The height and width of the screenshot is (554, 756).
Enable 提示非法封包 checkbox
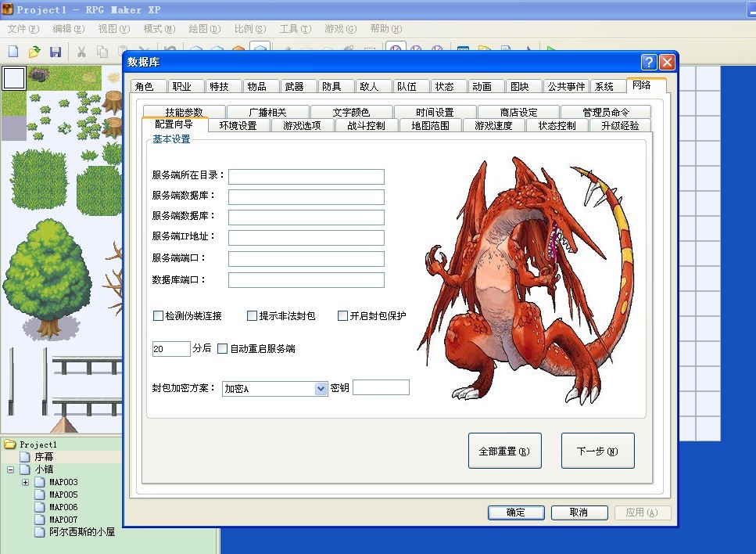pos(252,315)
